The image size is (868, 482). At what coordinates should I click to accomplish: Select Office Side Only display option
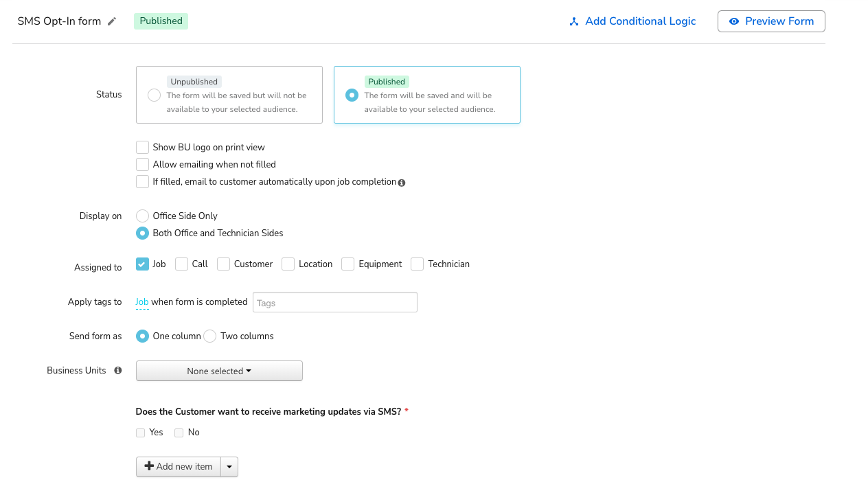[x=142, y=216]
